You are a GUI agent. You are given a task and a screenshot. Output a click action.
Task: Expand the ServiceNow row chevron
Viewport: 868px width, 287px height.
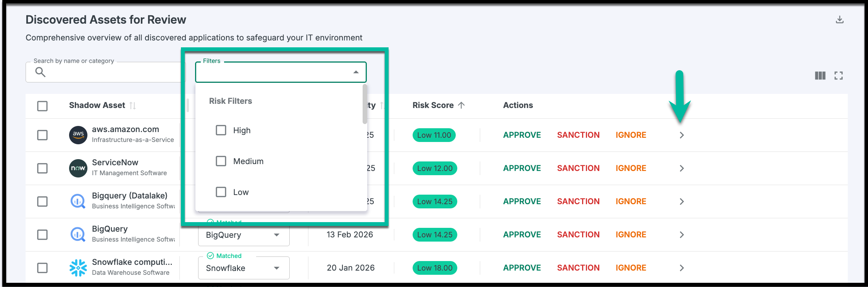(x=682, y=168)
